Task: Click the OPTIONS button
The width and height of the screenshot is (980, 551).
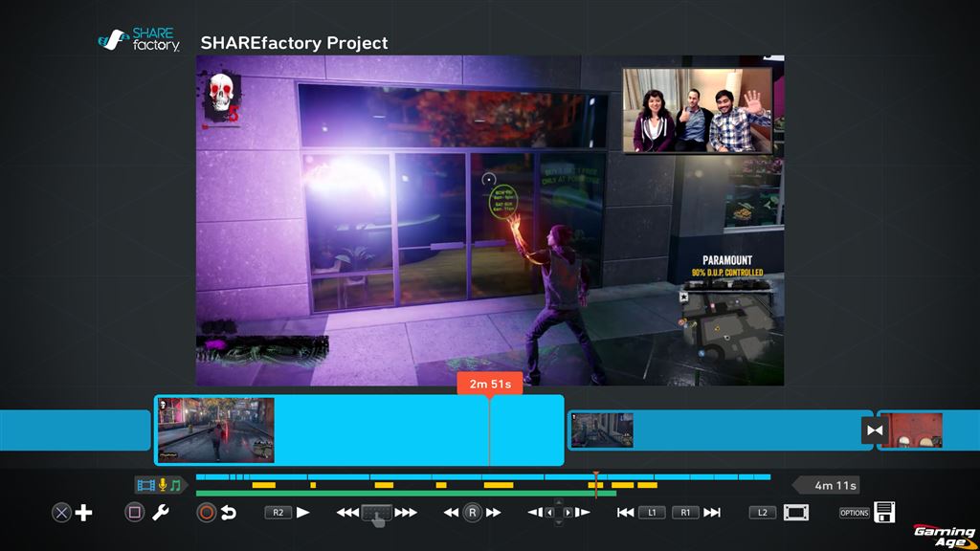Action: (855, 513)
